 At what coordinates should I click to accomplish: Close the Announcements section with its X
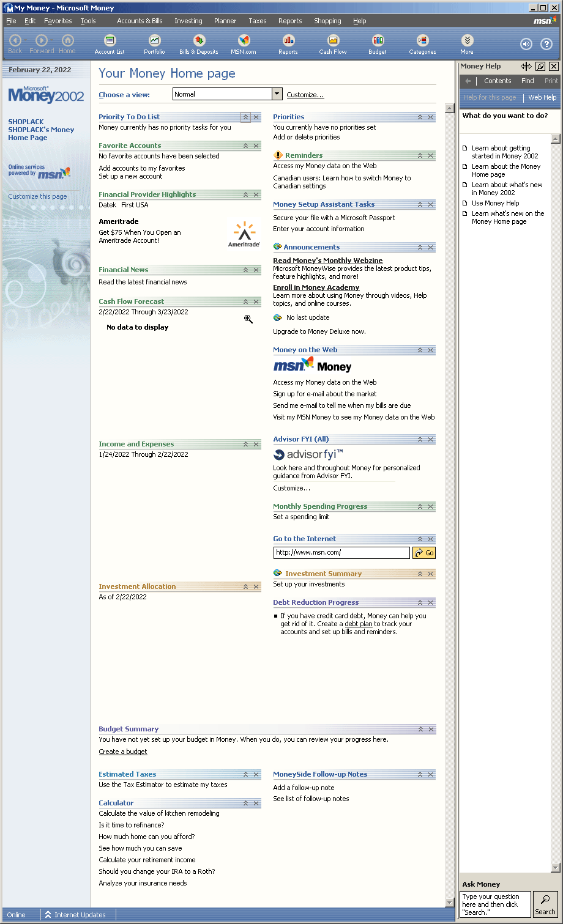431,247
